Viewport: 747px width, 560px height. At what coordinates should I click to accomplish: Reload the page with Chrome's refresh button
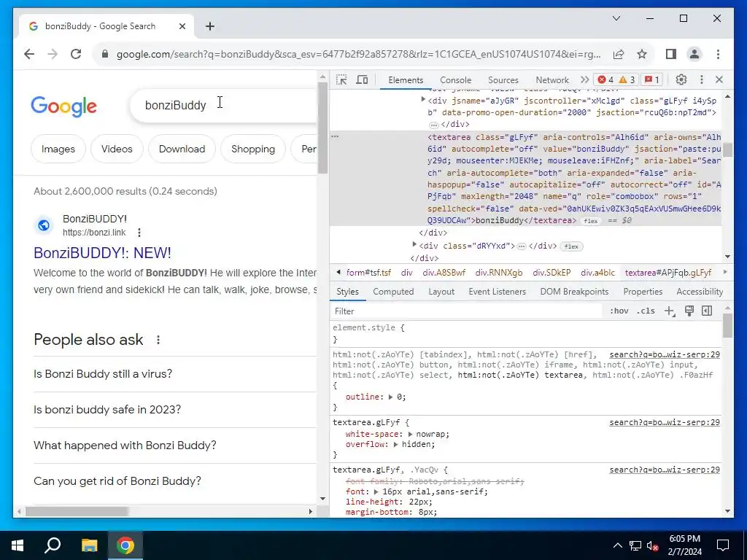(x=76, y=54)
